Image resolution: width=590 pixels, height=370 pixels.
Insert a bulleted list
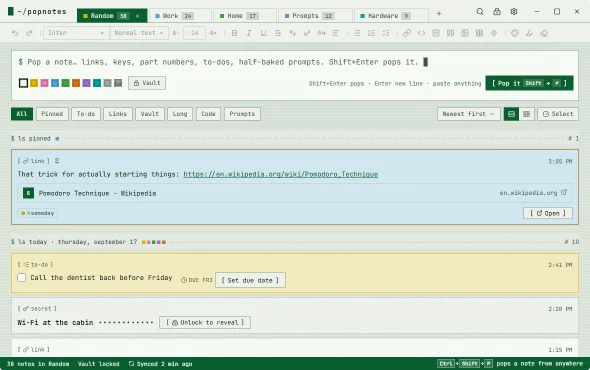357,33
